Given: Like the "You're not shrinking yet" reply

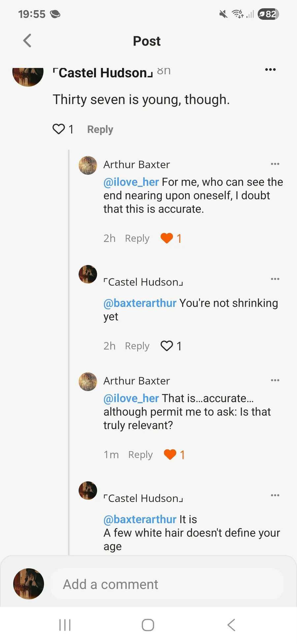Looking at the screenshot, I should pyautogui.click(x=167, y=346).
